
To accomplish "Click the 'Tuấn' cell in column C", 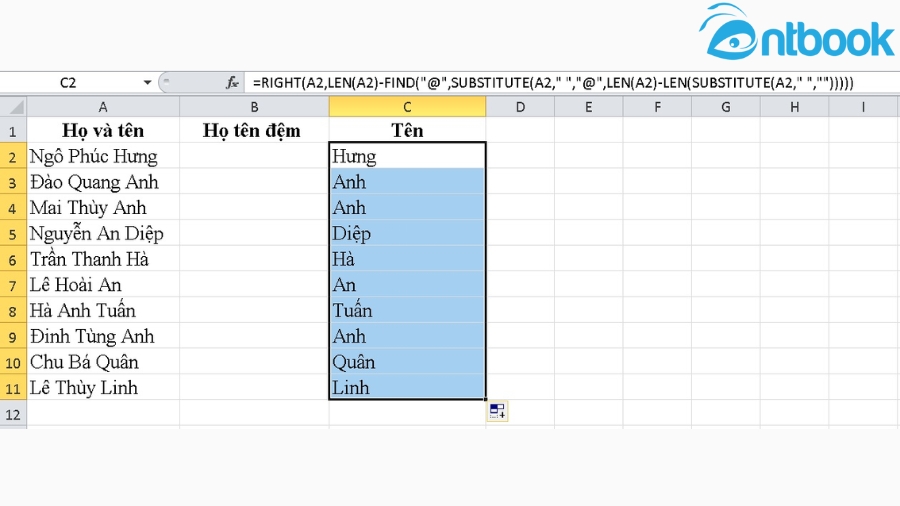I will 407,310.
